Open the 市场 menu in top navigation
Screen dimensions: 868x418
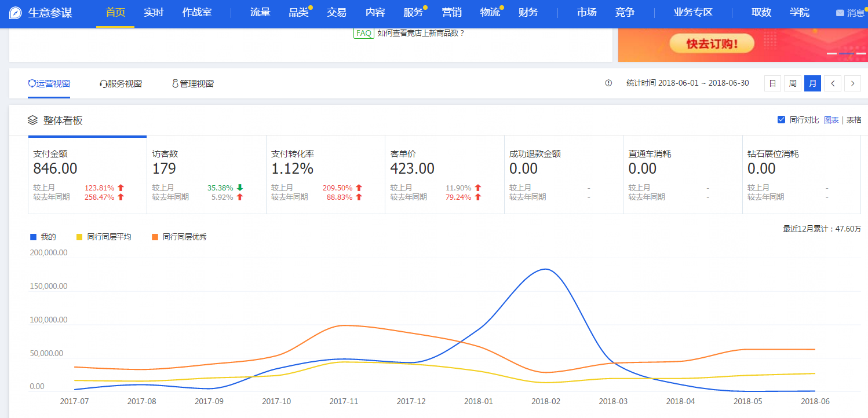(x=587, y=12)
